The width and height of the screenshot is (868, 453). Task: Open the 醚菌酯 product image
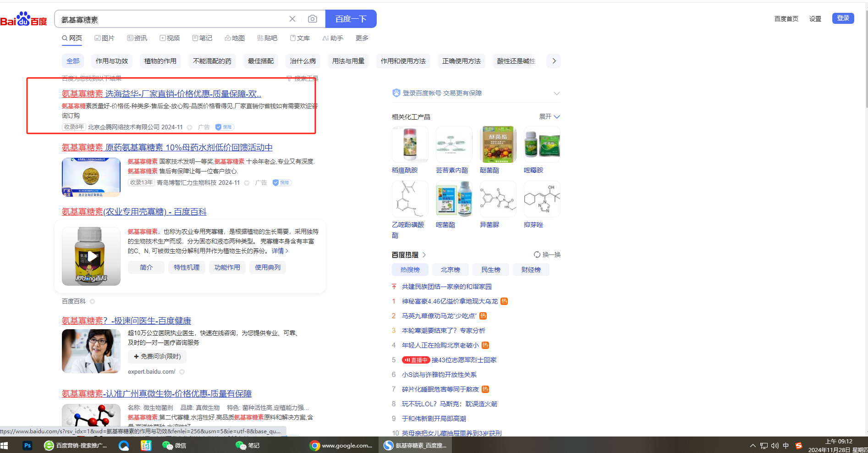[x=498, y=144]
